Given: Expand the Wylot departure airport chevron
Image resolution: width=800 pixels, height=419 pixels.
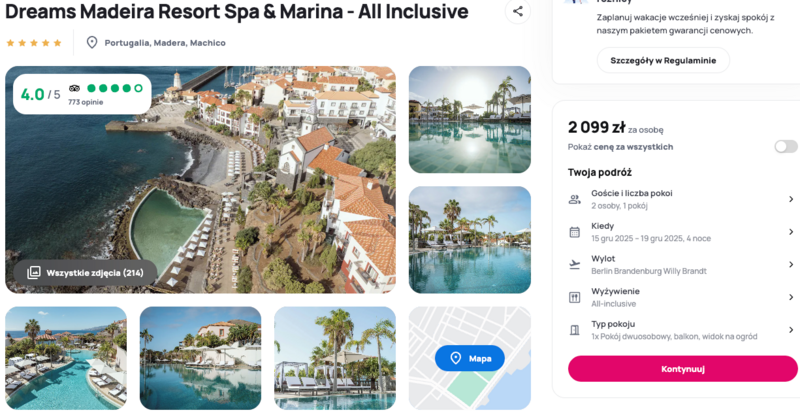Looking at the screenshot, I should pyautogui.click(x=790, y=264).
